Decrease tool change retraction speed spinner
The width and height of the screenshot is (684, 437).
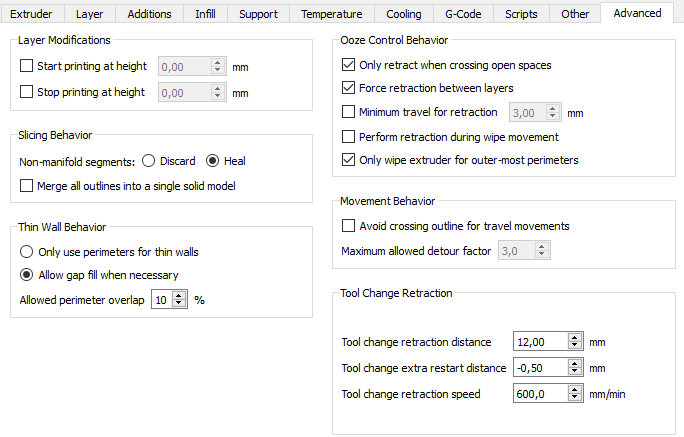[x=574, y=398]
